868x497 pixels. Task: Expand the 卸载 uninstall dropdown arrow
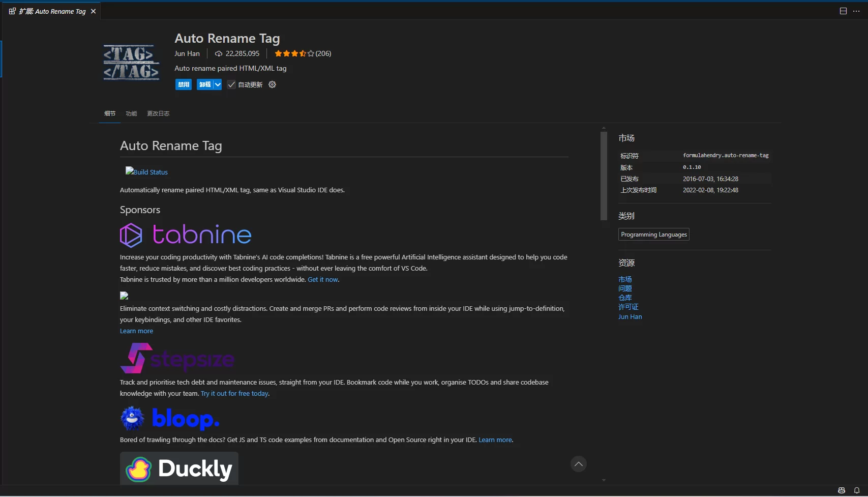tap(218, 84)
